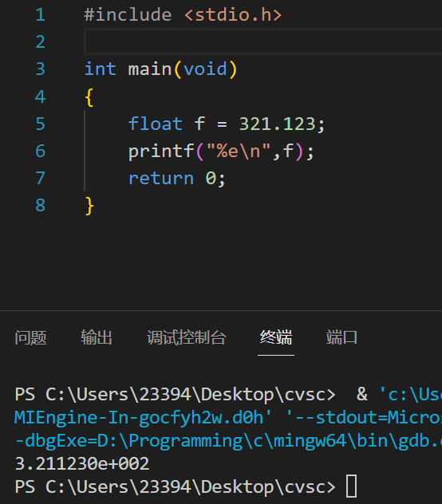Click line number 2 in the gutter

(40, 41)
